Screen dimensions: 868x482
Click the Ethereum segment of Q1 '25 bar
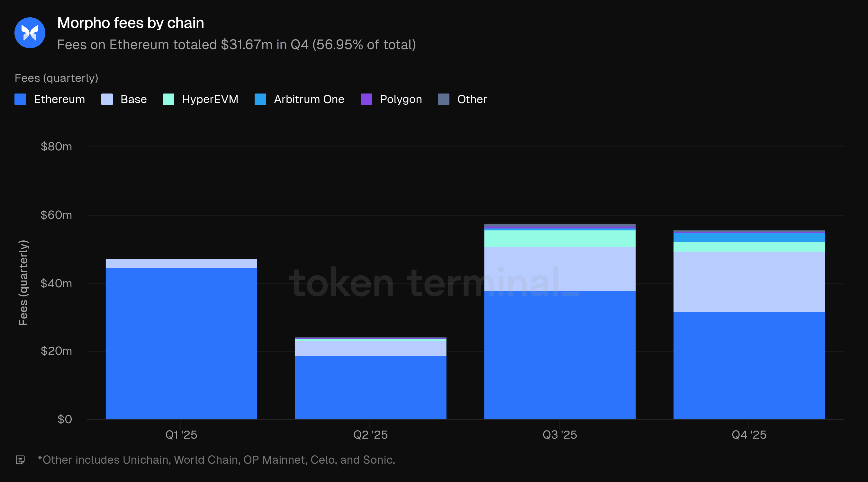click(181, 344)
